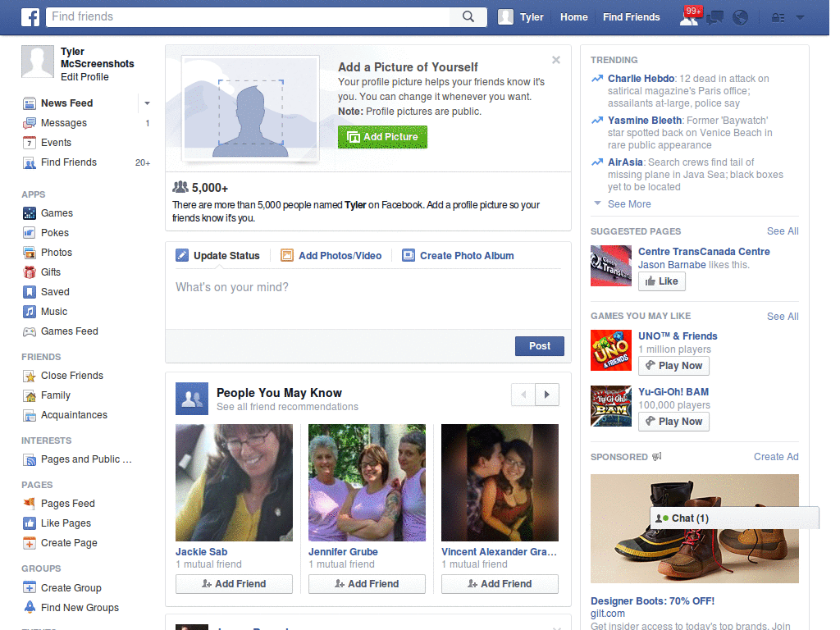Click the green Add Picture button
Screen dimensions: 840x630
pos(382,137)
